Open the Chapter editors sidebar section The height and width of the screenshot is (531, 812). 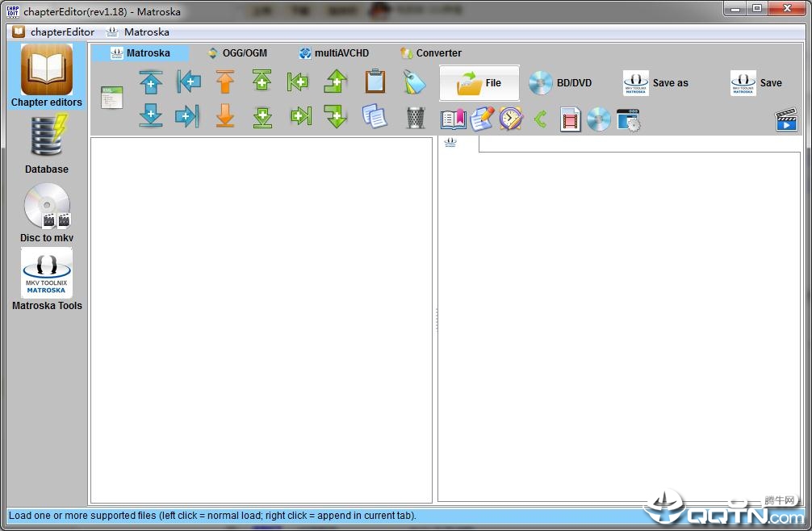tap(47, 76)
